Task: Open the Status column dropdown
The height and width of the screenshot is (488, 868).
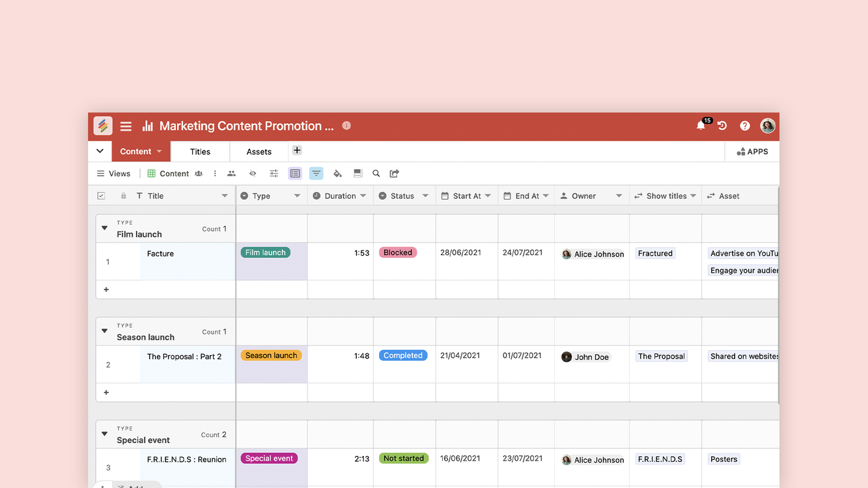Action: 425,196
